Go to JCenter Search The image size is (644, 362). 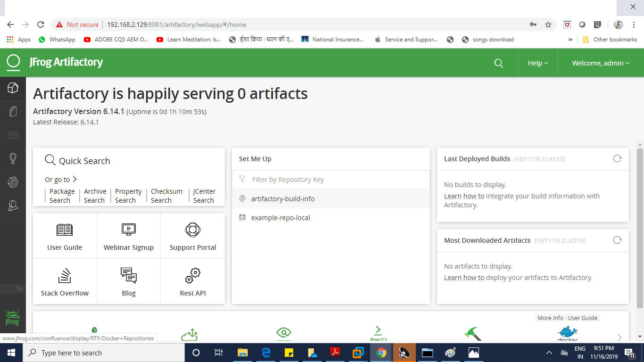[204, 196]
